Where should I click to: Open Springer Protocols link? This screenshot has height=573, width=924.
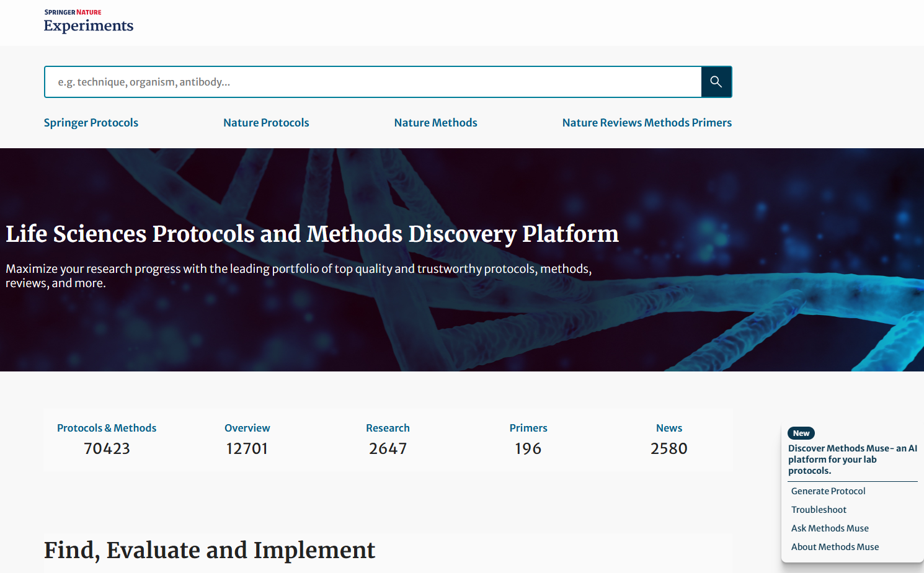[91, 123]
